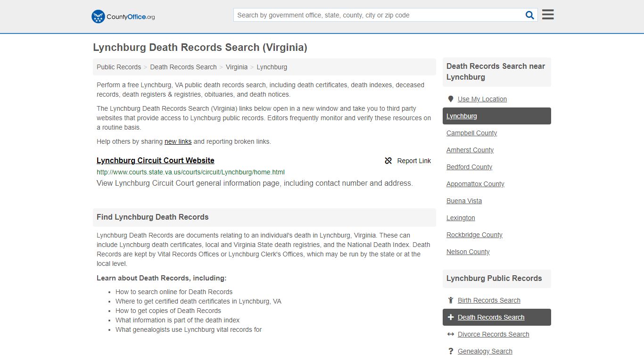Screen dimensions: 644x362
Task: Open Lynchburg breadcrumb link
Action: 272,67
